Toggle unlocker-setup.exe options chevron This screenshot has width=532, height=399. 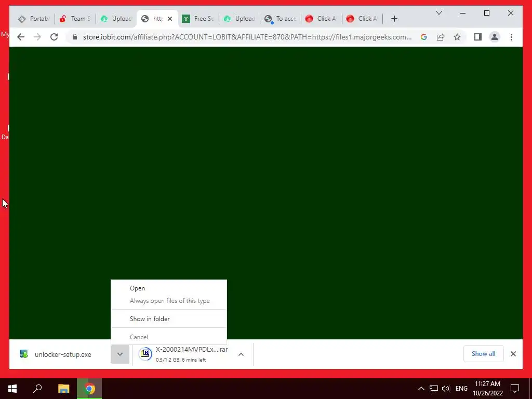120,354
